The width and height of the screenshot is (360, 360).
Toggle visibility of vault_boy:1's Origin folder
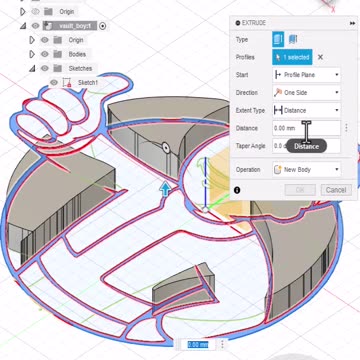(45, 40)
